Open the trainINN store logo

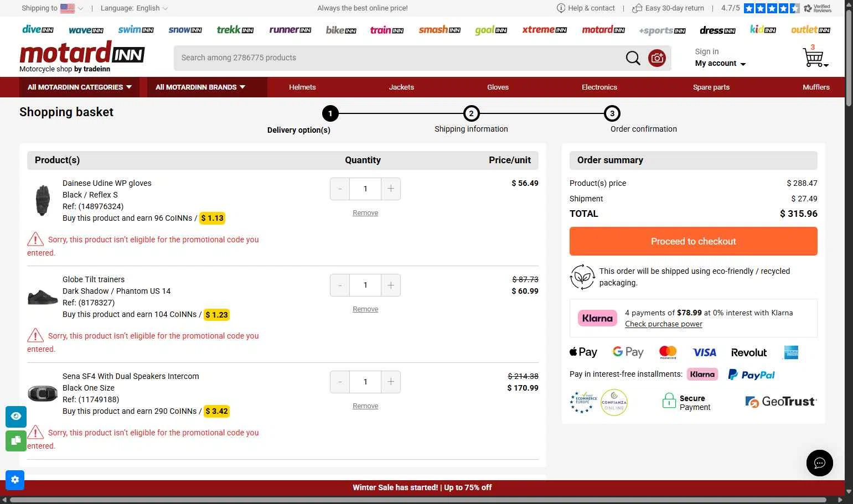(387, 30)
